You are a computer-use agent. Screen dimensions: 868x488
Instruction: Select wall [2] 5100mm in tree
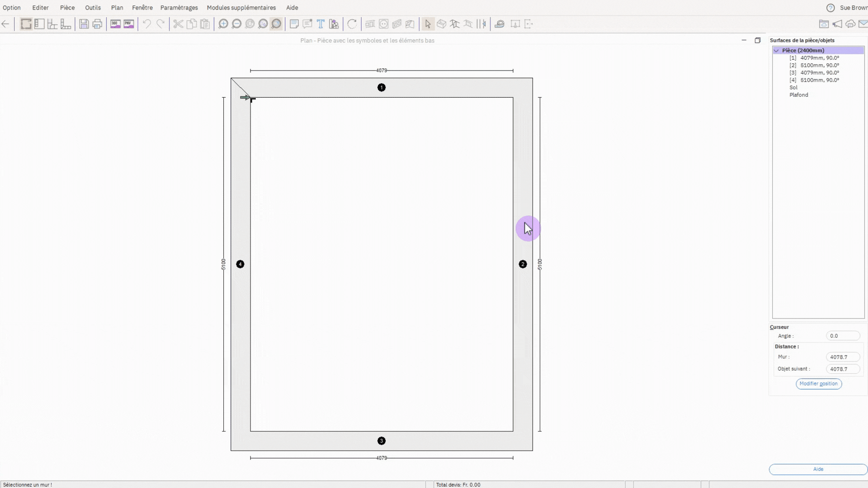coord(819,65)
